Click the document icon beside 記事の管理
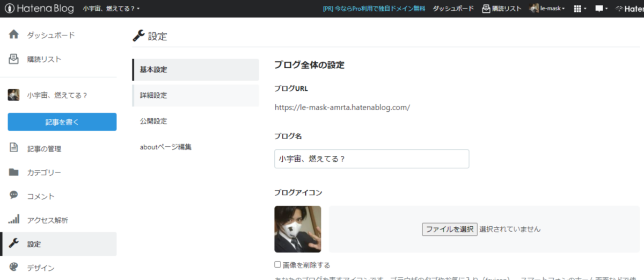 coord(14,148)
